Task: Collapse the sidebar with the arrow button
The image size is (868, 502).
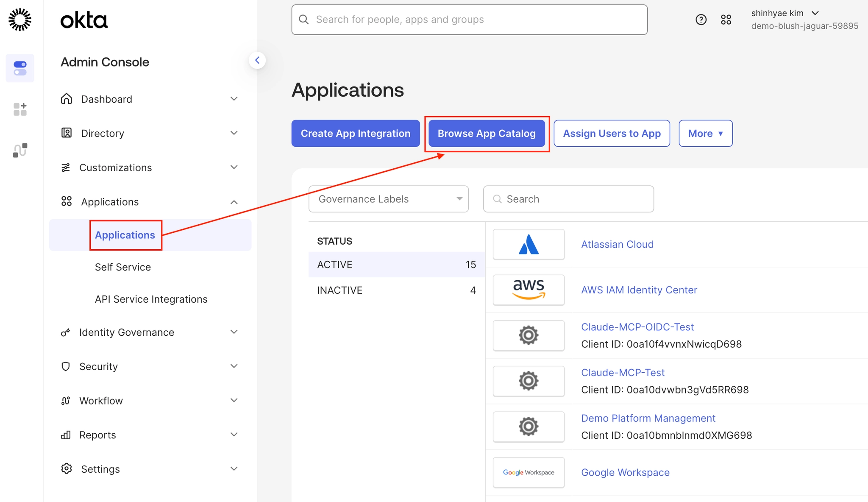Action: pos(257,60)
